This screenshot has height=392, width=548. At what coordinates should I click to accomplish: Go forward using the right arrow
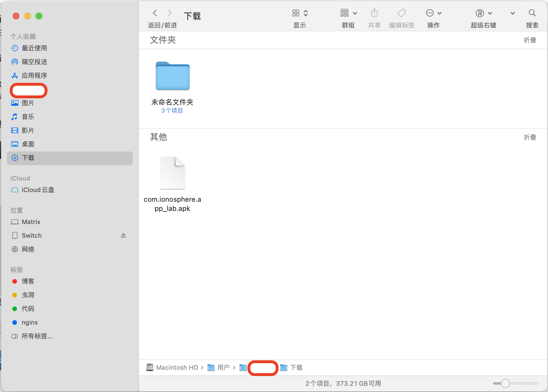click(170, 13)
